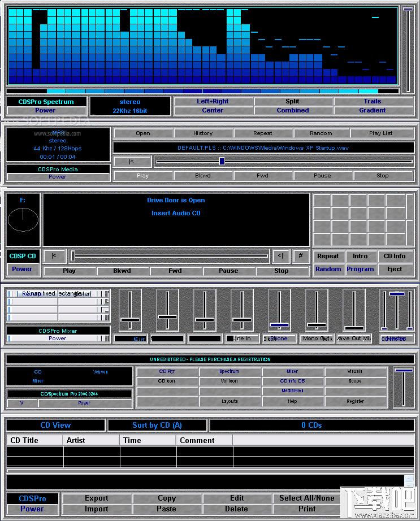Click the CD View selector
This screenshot has height=521, width=420.
click(55, 425)
